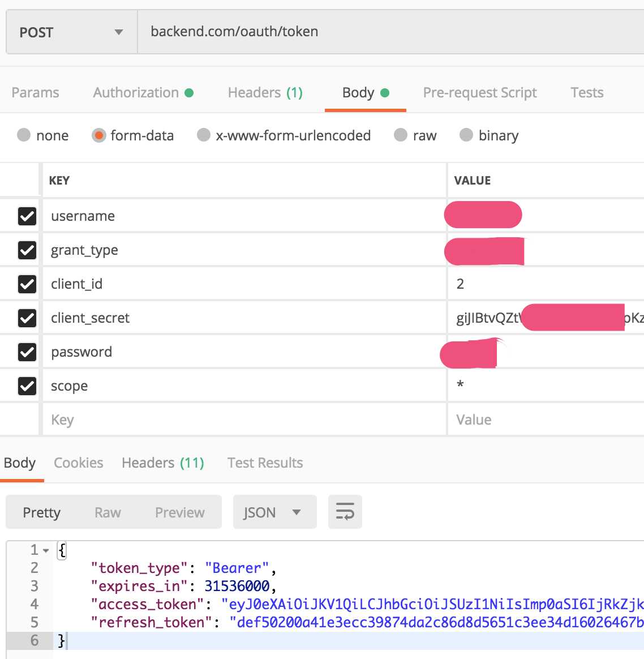Click the empty Key placeholder field
This screenshot has height=659, width=644.
pyautogui.click(x=243, y=420)
